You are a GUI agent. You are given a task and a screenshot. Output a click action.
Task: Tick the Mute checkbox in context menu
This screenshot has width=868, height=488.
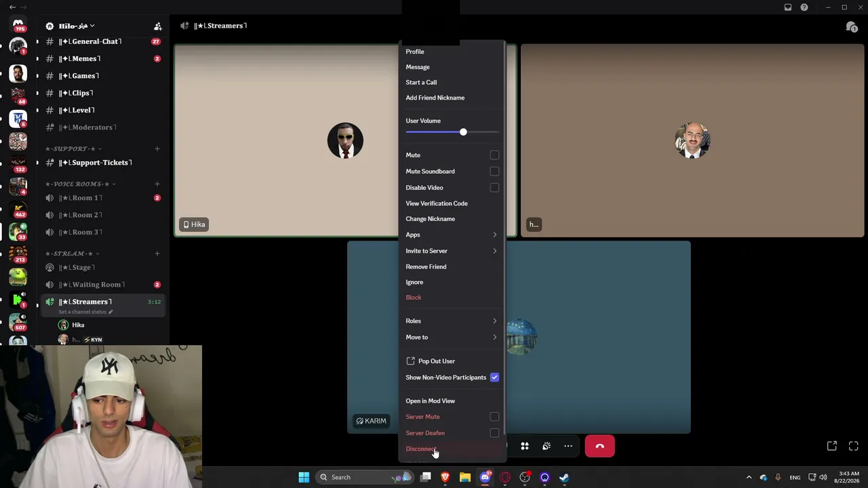point(494,155)
